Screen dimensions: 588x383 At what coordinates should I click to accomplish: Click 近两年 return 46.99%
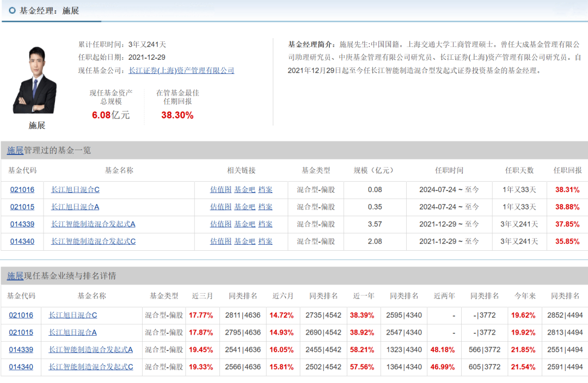443,367
